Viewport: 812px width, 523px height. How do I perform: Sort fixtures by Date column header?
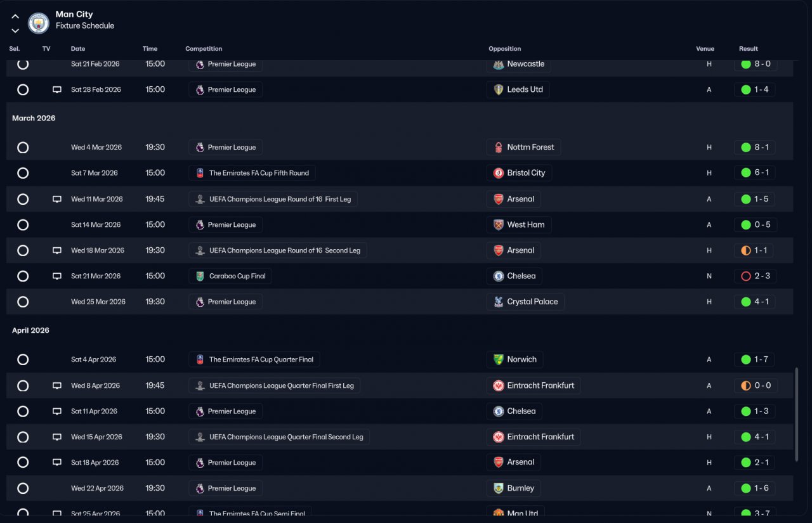click(x=78, y=49)
